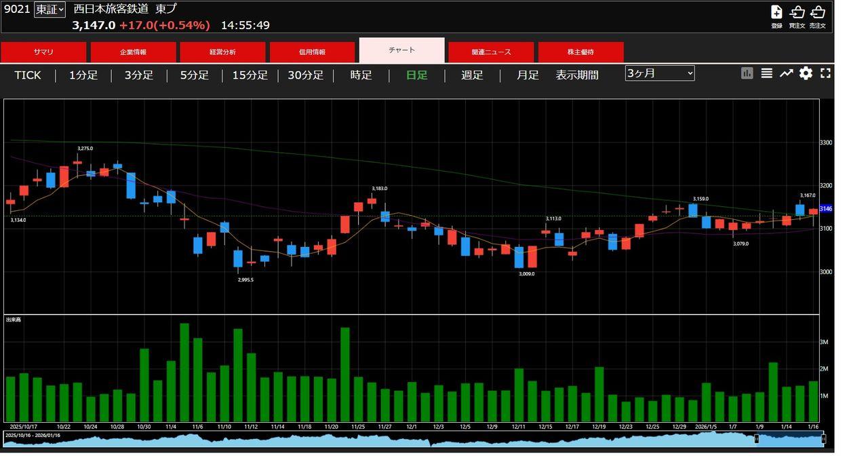Image resolution: width=868 pixels, height=475 pixels.
Task: Switch chart to 5分足 interval
Action: pyautogui.click(x=194, y=75)
